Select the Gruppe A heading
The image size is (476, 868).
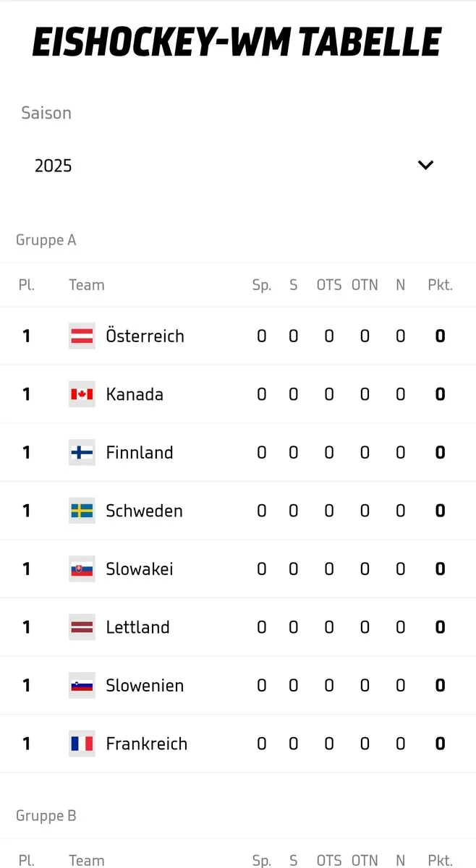click(x=46, y=240)
